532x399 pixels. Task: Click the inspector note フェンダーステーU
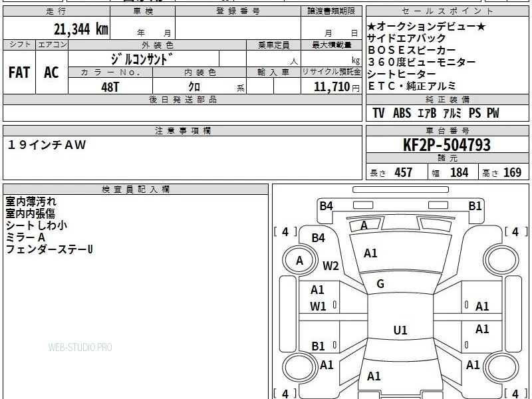point(49,249)
